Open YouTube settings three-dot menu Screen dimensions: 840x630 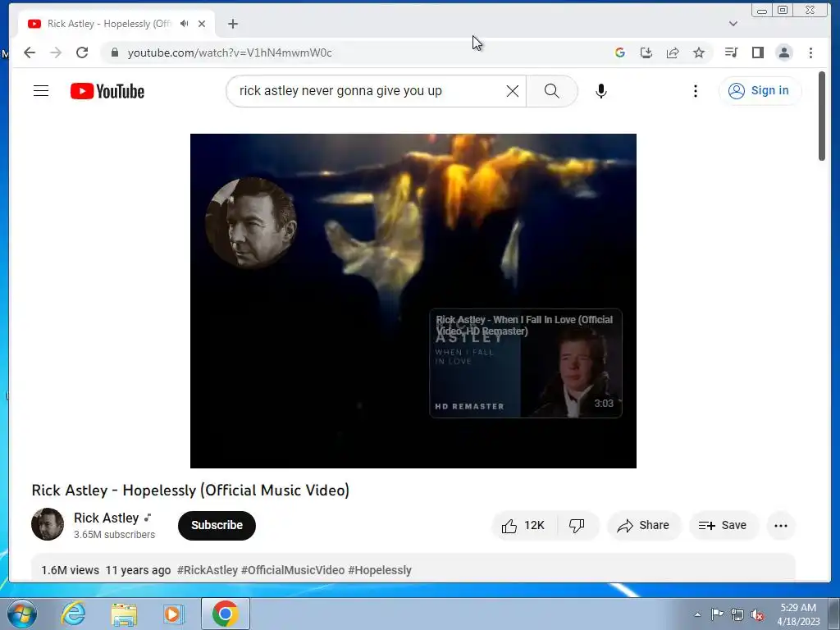696,91
